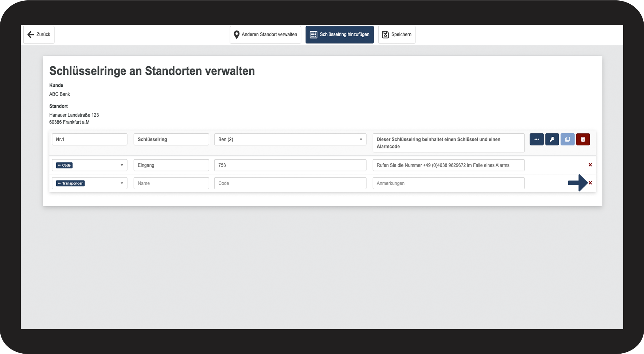Click the code field containing 753
The width and height of the screenshot is (644, 354).
point(290,165)
